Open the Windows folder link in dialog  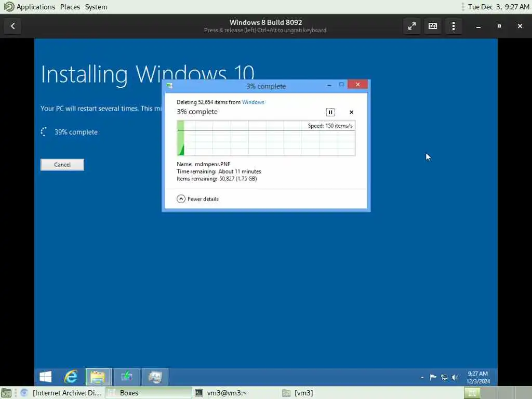click(x=253, y=102)
